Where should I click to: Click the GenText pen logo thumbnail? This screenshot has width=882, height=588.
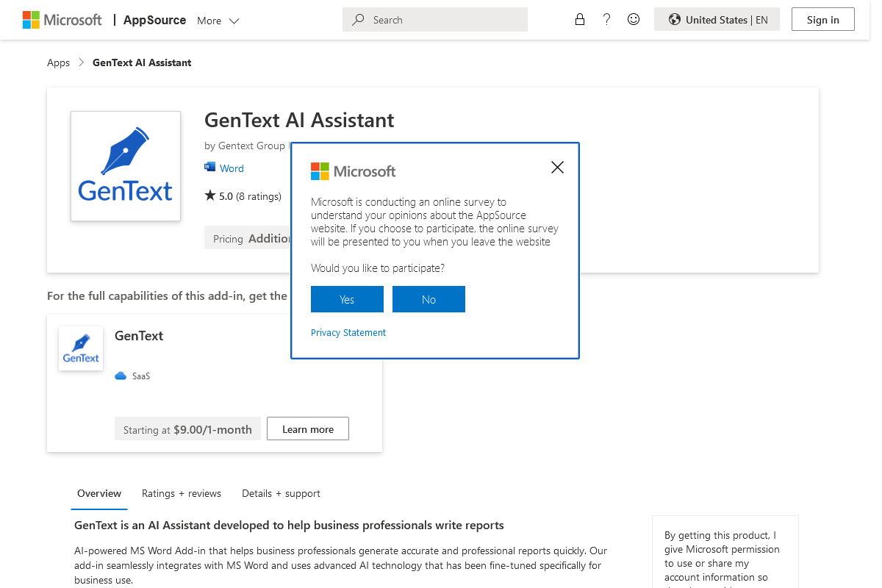(125, 166)
